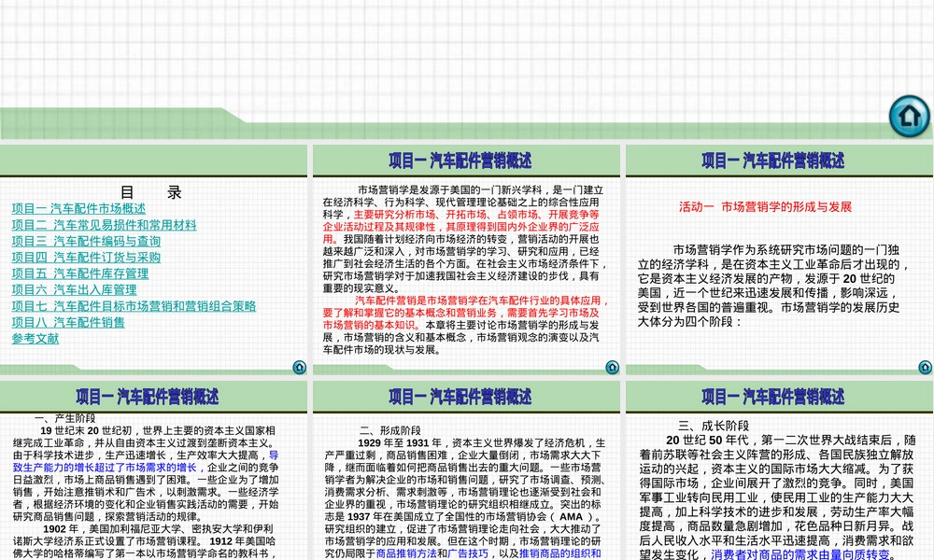Open the 一、产生阶段 slide
This screenshot has height=560, width=934.
154,470
